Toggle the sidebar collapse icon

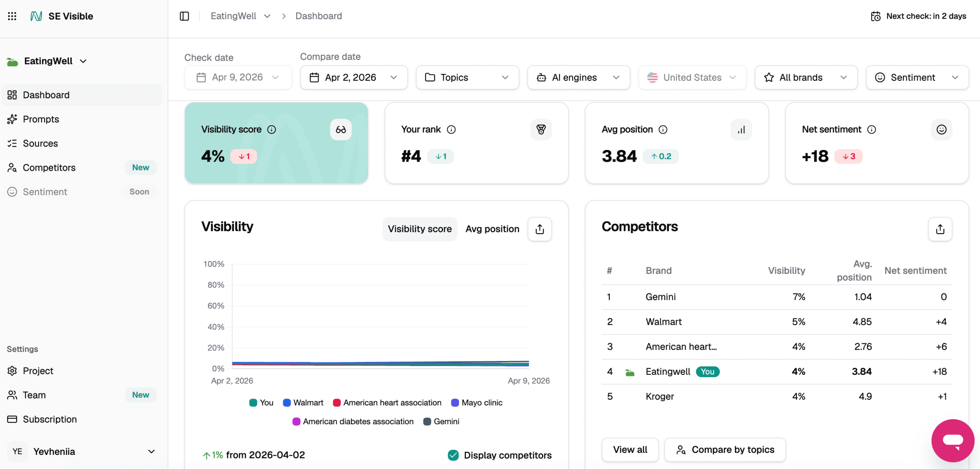click(x=184, y=16)
